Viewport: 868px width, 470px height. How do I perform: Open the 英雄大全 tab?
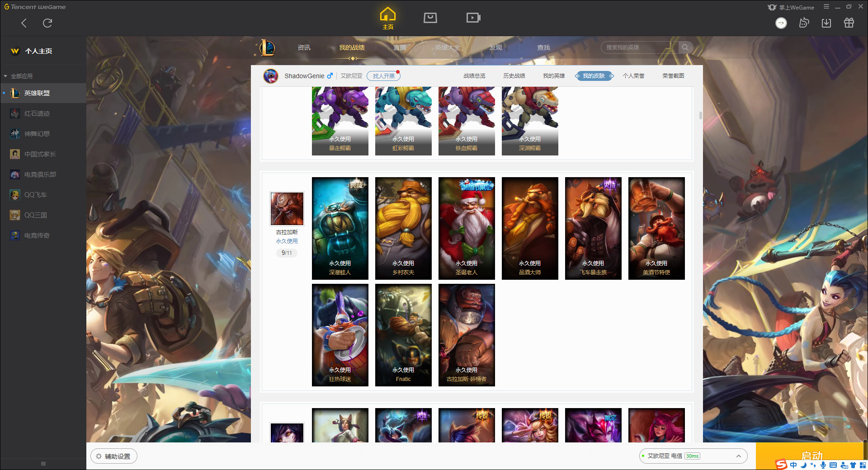click(x=448, y=47)
